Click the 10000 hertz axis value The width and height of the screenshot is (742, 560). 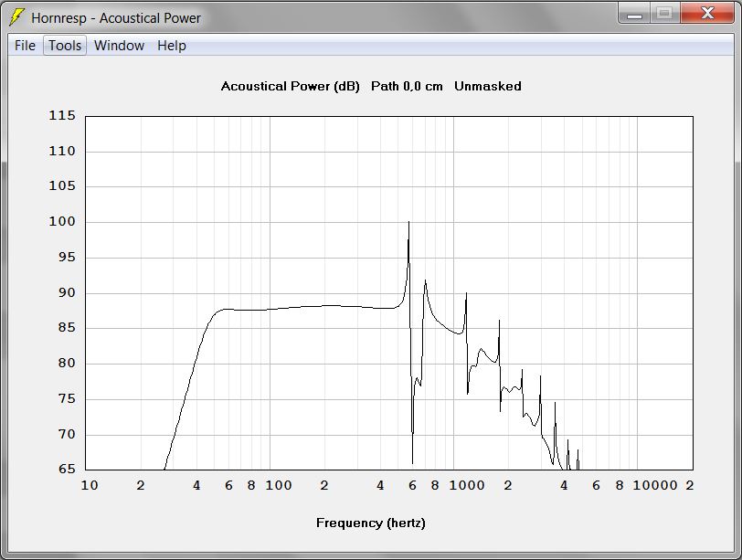click(655, 485)
